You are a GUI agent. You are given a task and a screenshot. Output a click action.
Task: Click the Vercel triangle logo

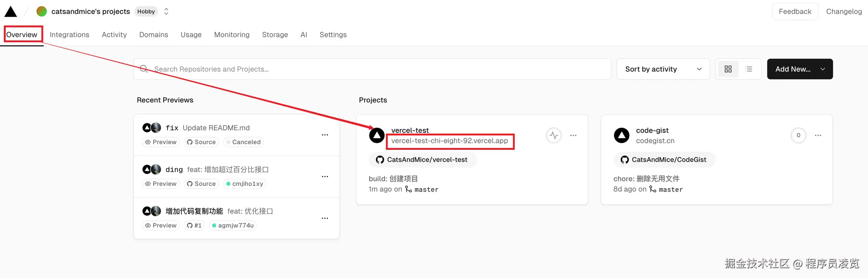point(10,12)
